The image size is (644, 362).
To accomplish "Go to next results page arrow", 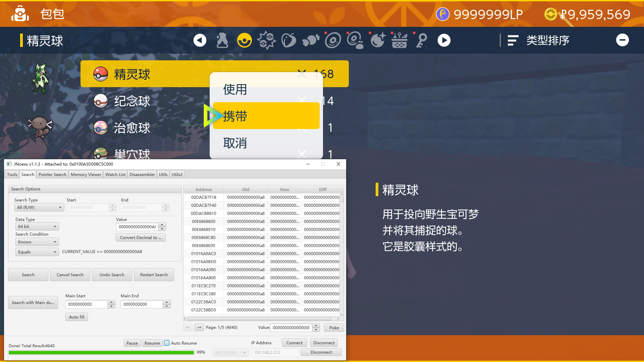I will tap(199, 327).
